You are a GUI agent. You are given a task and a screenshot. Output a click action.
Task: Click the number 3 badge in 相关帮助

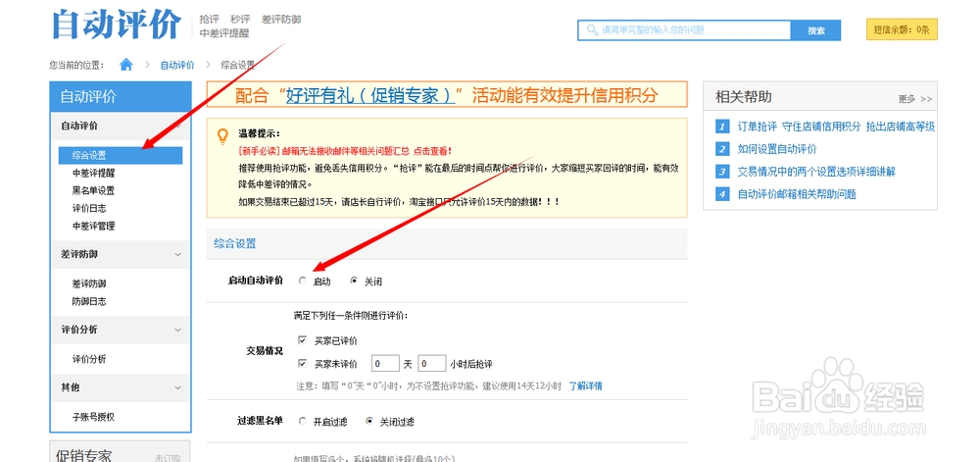(x=722, y=172)
